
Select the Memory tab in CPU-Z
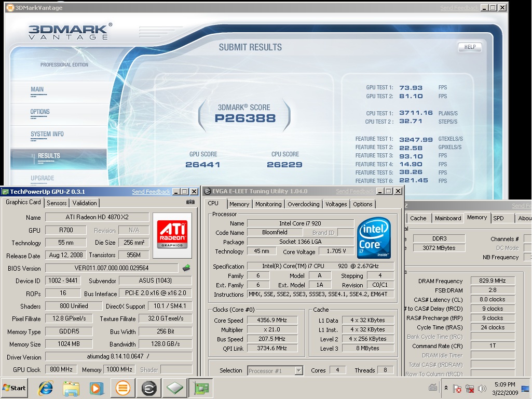point(476,218)
